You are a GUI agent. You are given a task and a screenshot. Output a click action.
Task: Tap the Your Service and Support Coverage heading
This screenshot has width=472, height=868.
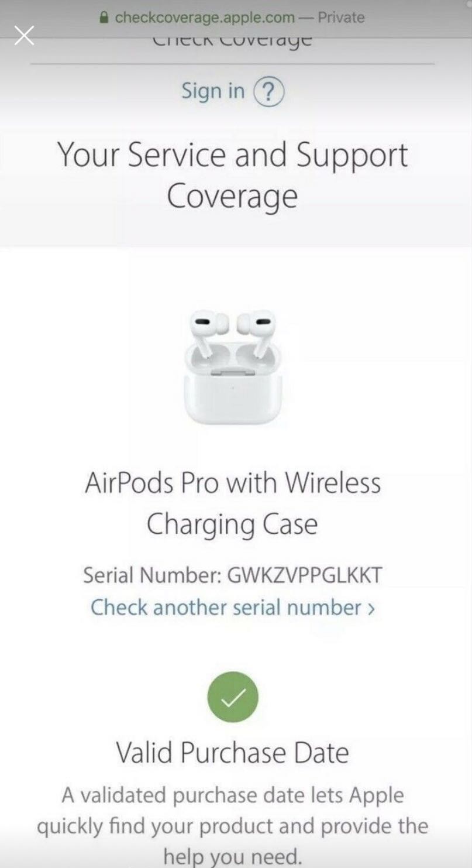click(x=233, y=176)
